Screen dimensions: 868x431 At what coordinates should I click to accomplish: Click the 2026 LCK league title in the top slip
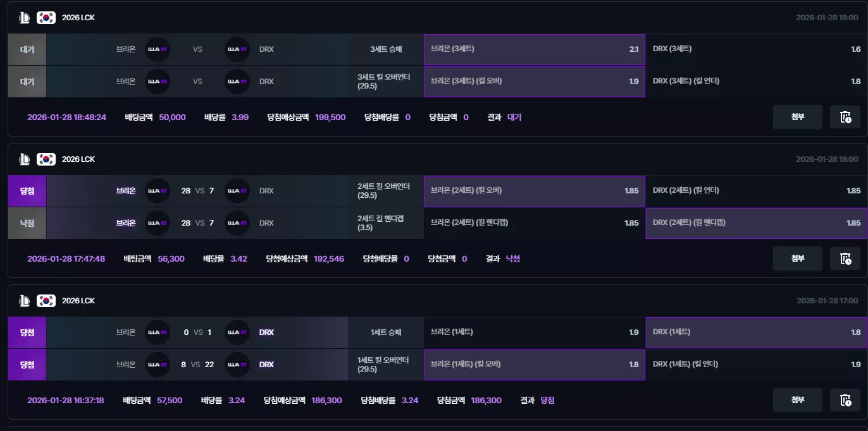pos(78,18)
